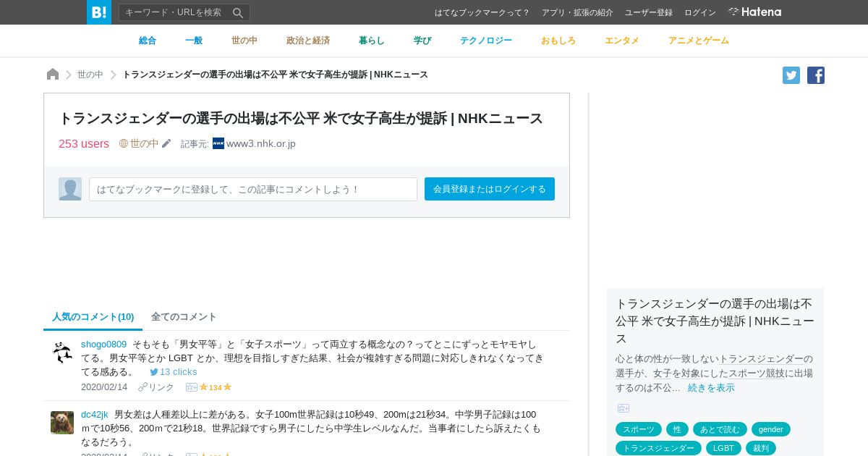Click the NHK favicon next to source
868x456 pixels.
point(218,143)
